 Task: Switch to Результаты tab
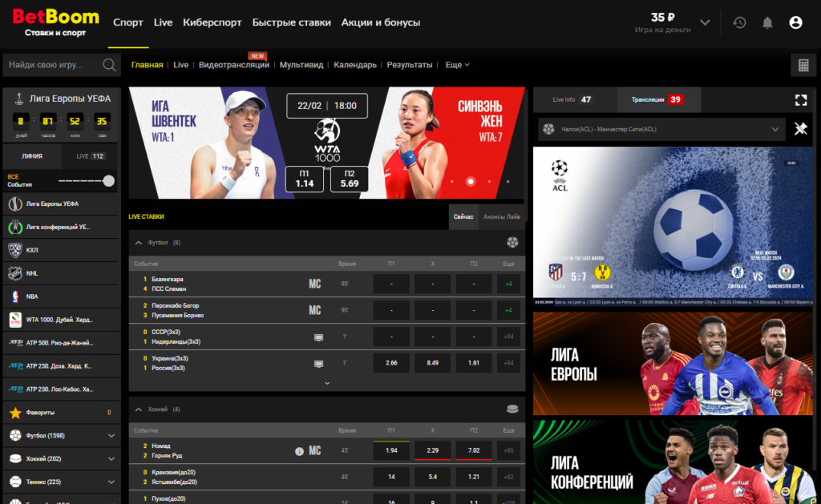[410, 65]
